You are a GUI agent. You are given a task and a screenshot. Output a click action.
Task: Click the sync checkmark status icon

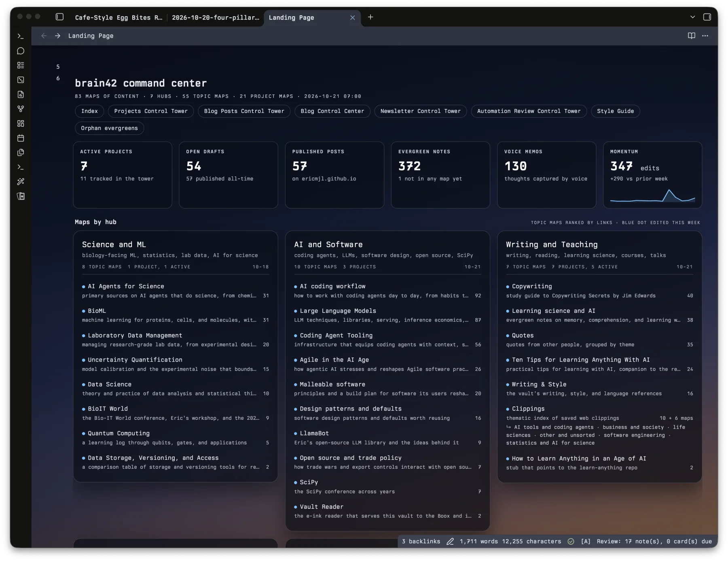571,542
